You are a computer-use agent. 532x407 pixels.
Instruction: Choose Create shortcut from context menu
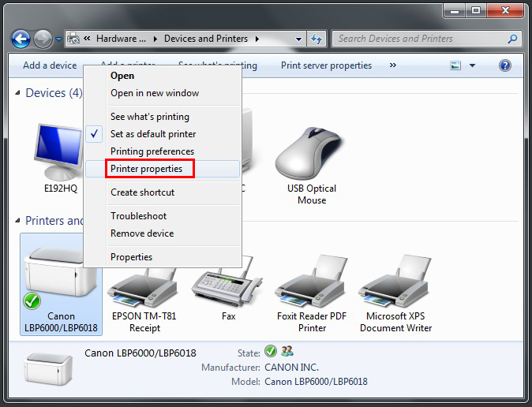click(163, 192)
